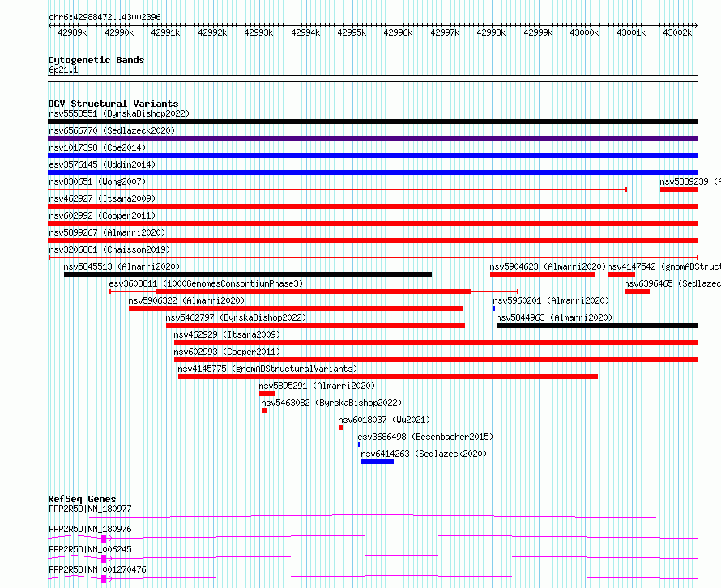Click the black bar under nsv5844963
This screenshot has height=588, width=721.
coord(597,326)
